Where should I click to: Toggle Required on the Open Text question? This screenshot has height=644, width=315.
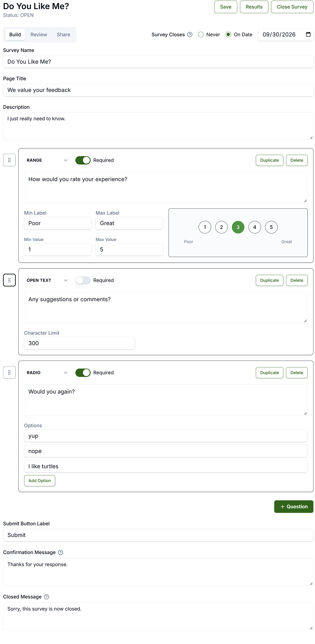coord(83,280)
